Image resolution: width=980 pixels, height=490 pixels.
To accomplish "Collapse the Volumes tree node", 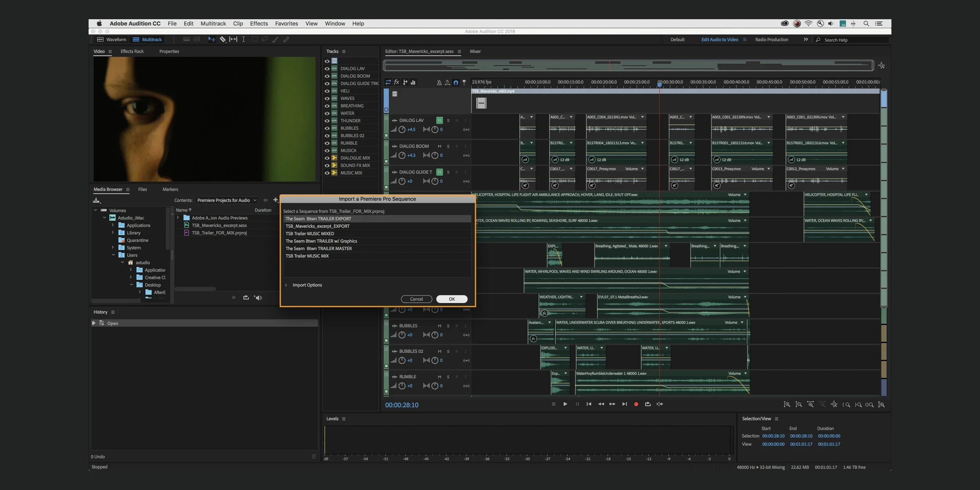I will 95,210.
